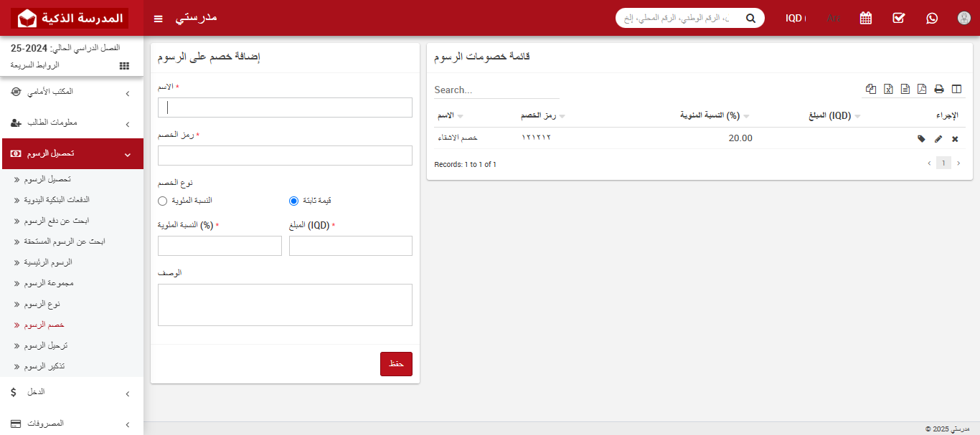
Task: Edit the خصم الاشقاء discount via pencil icon
Action: 938,138
